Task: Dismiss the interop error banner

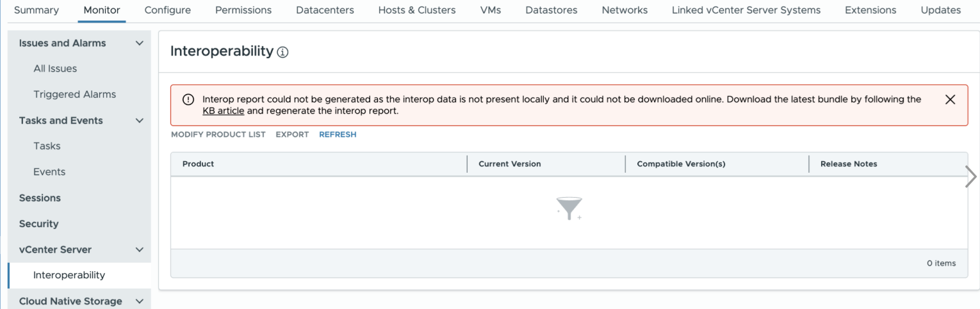Action: [x=950, y=100]
